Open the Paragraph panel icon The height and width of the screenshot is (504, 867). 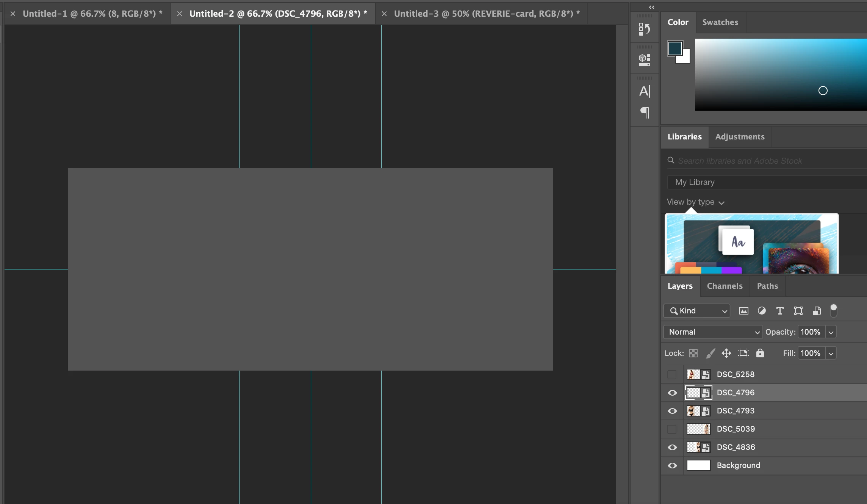point(644,113)
